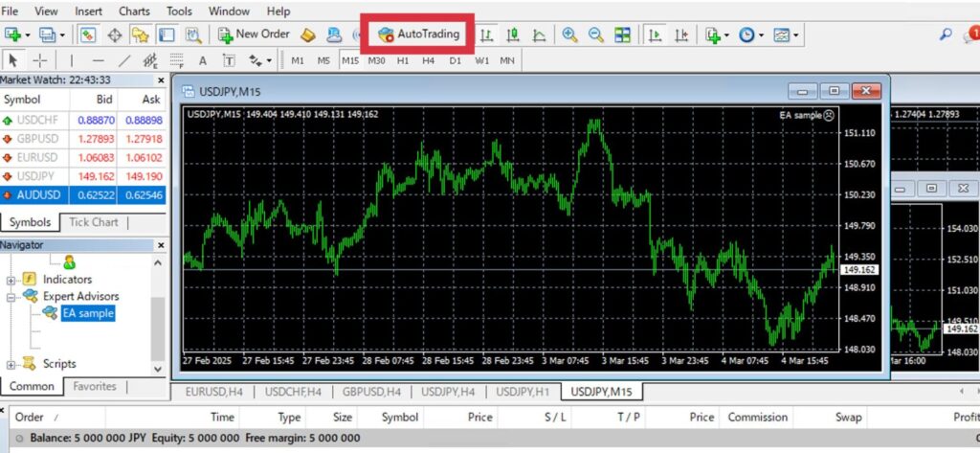This screenshot has height=453, width=980.
Task: Click the Zoom In magnifier icon
Action: [569, 35]
